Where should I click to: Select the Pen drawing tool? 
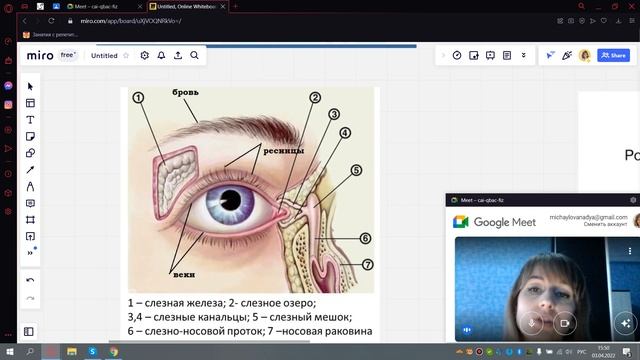[30, 187]
